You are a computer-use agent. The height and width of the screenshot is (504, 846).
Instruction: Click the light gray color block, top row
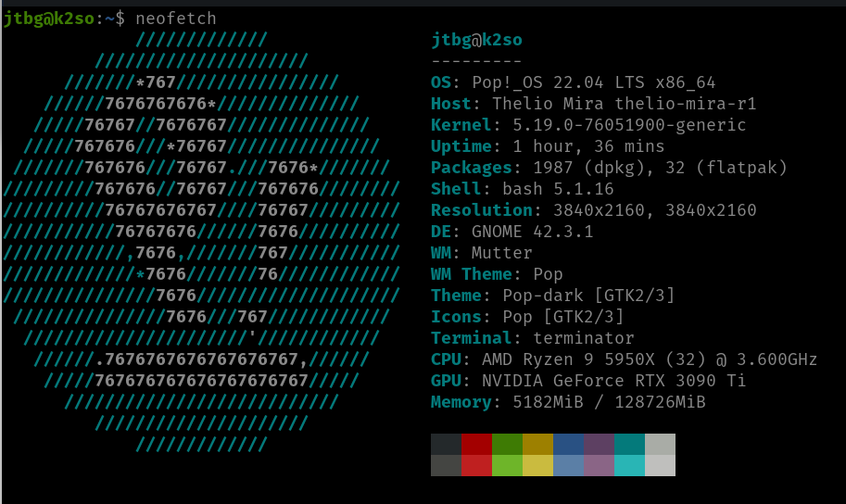click(660, 444)
